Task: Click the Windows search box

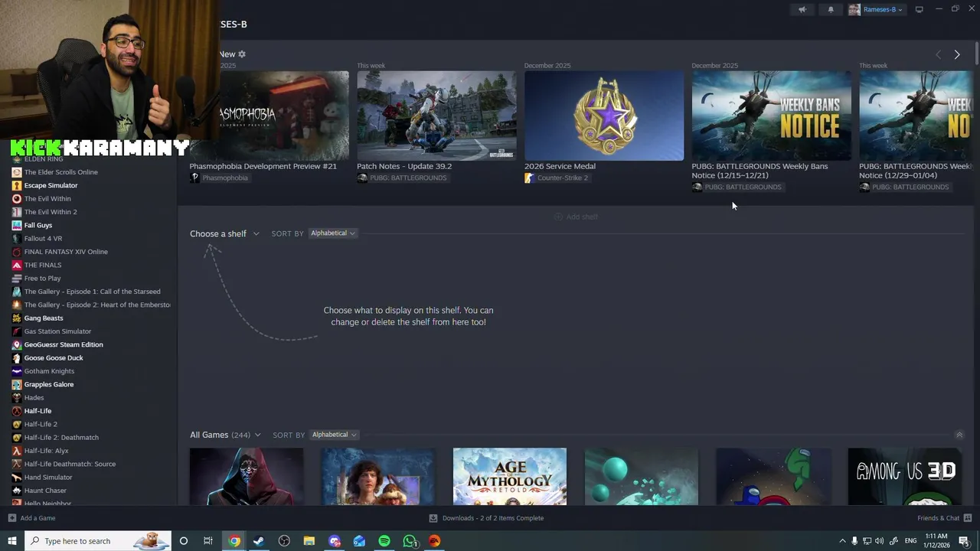Action: (x=97, y=541)
